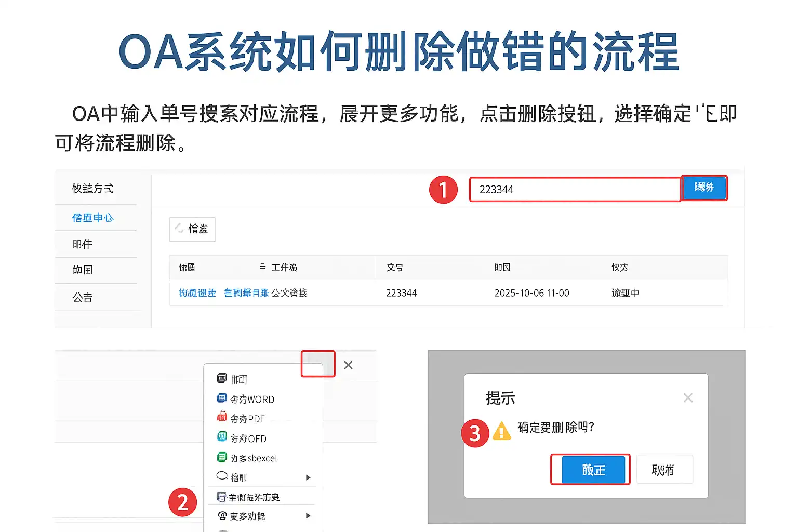
Task: Expand the submenu arrow on the bottom menu entry
Action: tap(308, 516)
